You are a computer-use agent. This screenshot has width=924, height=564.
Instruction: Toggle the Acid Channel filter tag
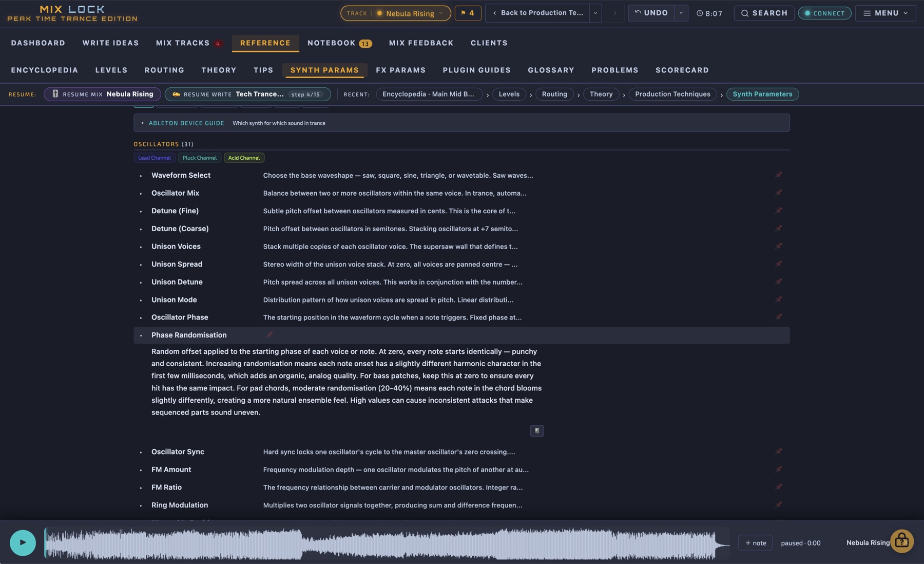coord(244,158)
